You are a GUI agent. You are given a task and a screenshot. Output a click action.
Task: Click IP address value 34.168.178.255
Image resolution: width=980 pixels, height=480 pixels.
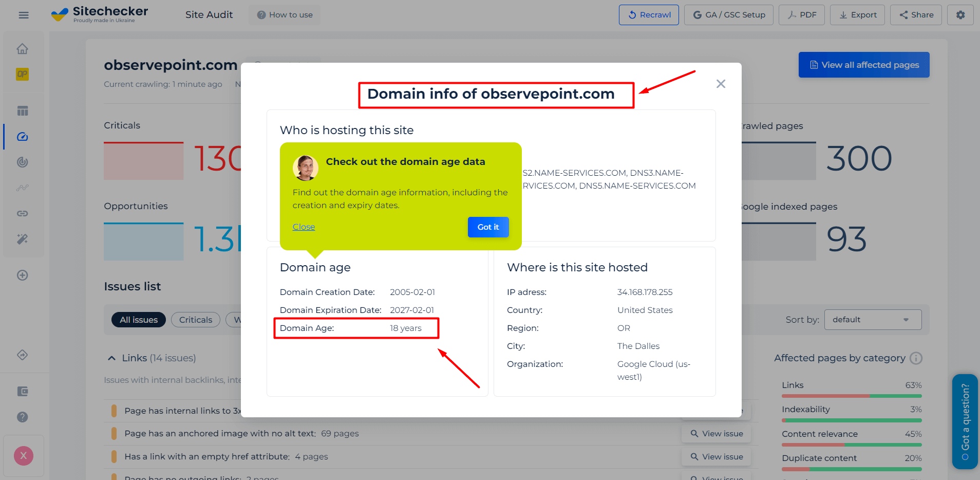coord(645,292)
